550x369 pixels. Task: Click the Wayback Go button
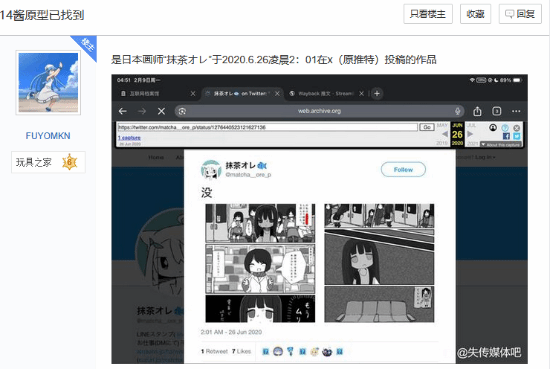(x=427, y=127)
